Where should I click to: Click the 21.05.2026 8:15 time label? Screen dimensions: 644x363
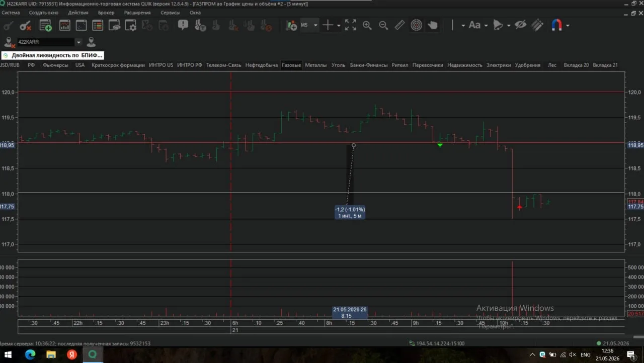coord(350,313)
